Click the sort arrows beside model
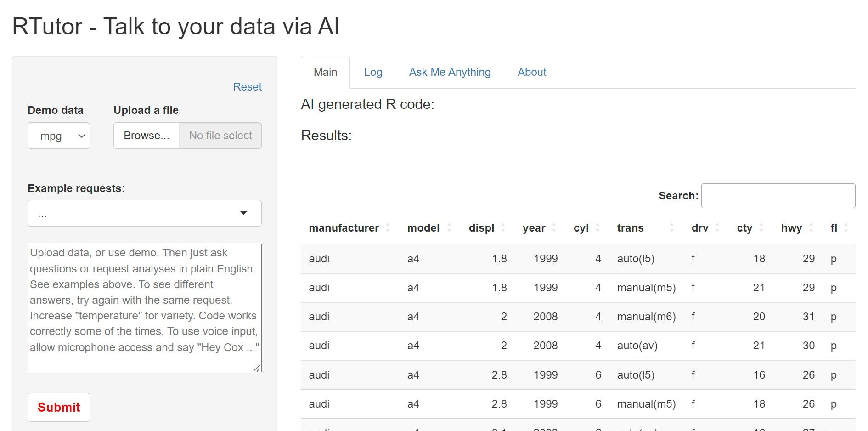 pos(449,228)
